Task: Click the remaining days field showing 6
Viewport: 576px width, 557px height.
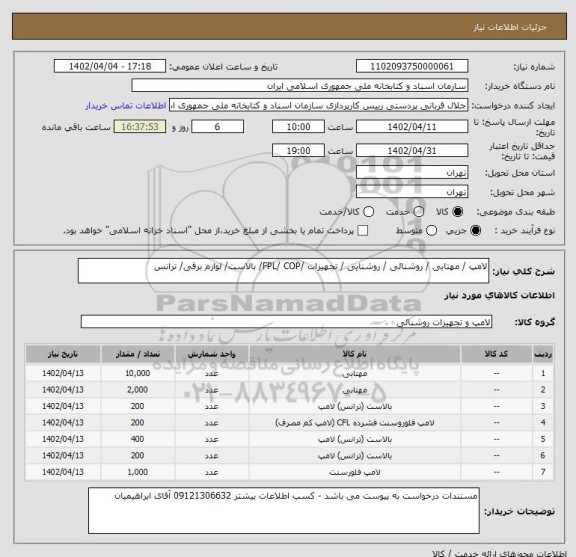Action: (x=217, y=127)
